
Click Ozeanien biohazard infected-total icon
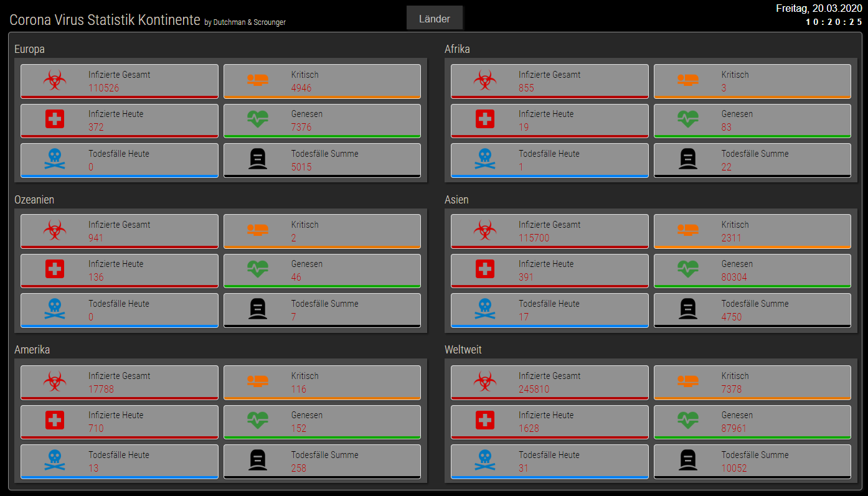[55, 230]
